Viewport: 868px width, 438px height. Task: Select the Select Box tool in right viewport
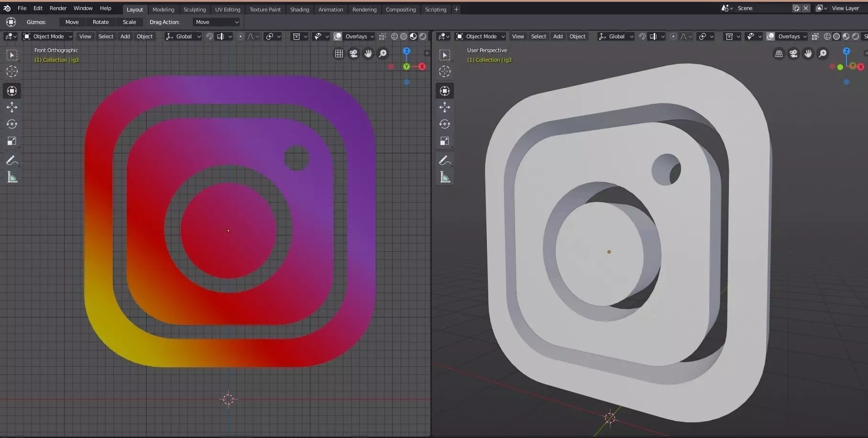(445, 55)
